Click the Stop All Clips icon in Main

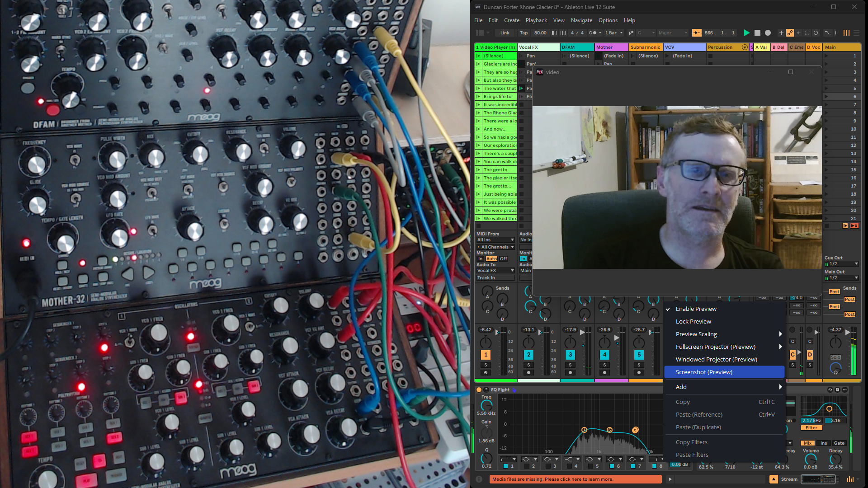coord(827,226)
